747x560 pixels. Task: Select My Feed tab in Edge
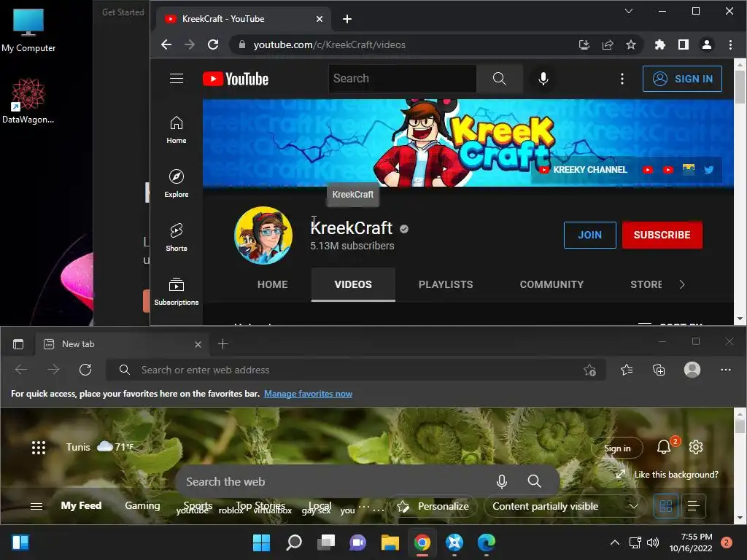click(81, 505)
